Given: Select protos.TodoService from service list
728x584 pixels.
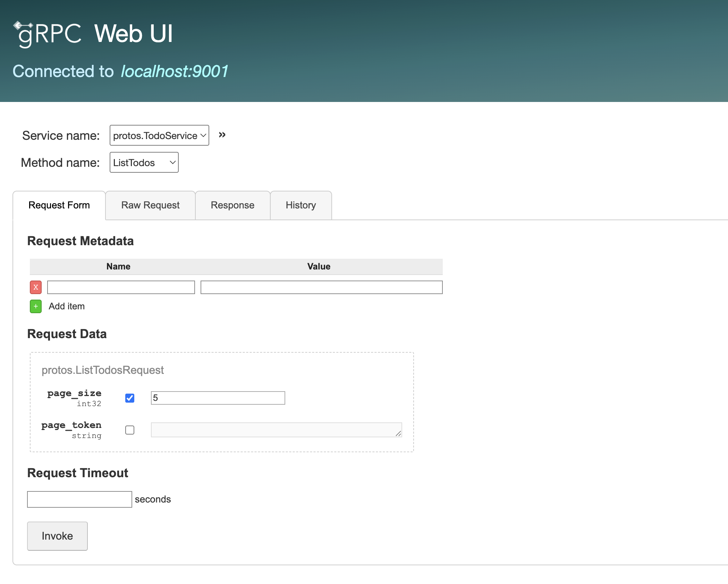Looking at the screenshot, I should point(159,135).
